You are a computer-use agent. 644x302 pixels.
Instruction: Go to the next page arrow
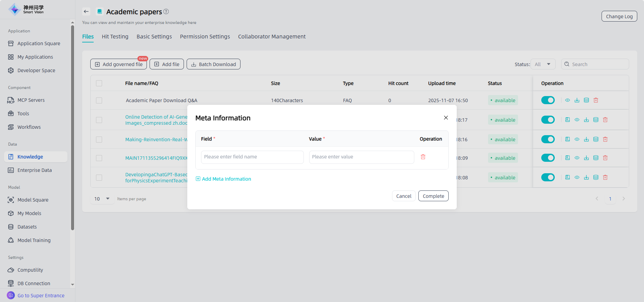[623, 199]
